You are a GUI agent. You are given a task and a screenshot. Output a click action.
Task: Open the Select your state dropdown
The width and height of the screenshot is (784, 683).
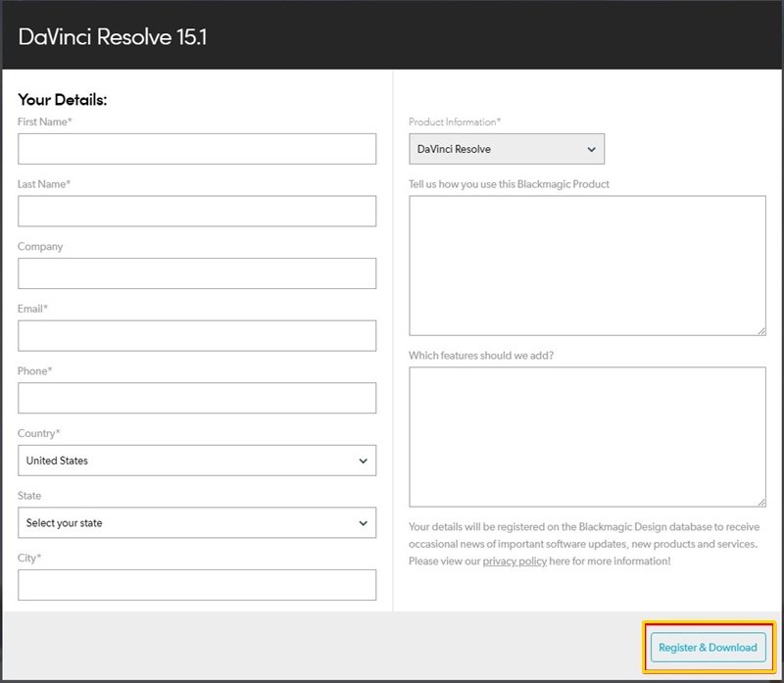pos(197,523)
